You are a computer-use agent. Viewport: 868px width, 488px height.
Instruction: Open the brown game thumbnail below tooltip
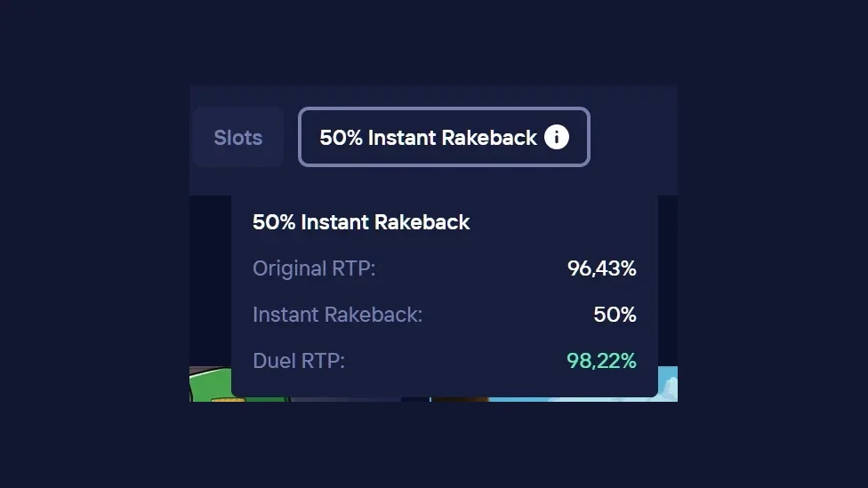460,399
